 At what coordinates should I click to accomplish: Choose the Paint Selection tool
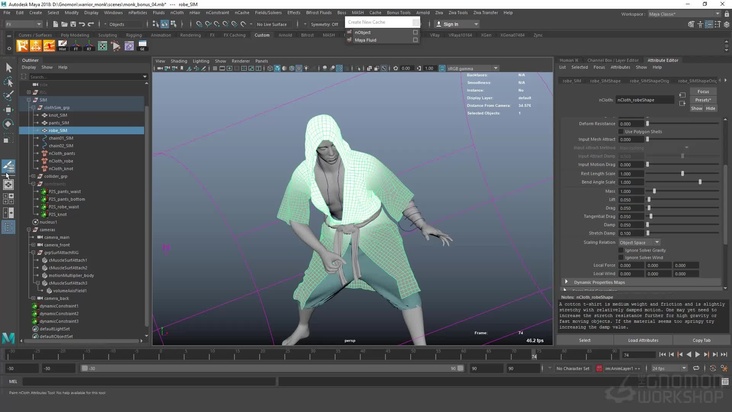tap(8, 96)
